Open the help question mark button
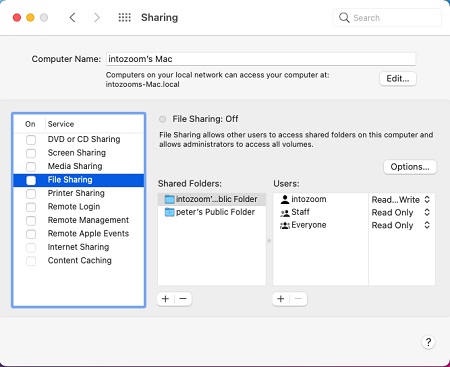Viewport: 450px width, 367px height. tap(428, 342)
